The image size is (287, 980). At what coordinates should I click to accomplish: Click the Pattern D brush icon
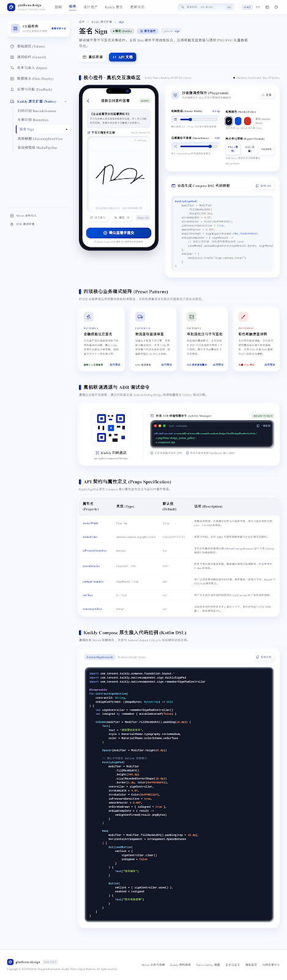click(x=243, y=317)
